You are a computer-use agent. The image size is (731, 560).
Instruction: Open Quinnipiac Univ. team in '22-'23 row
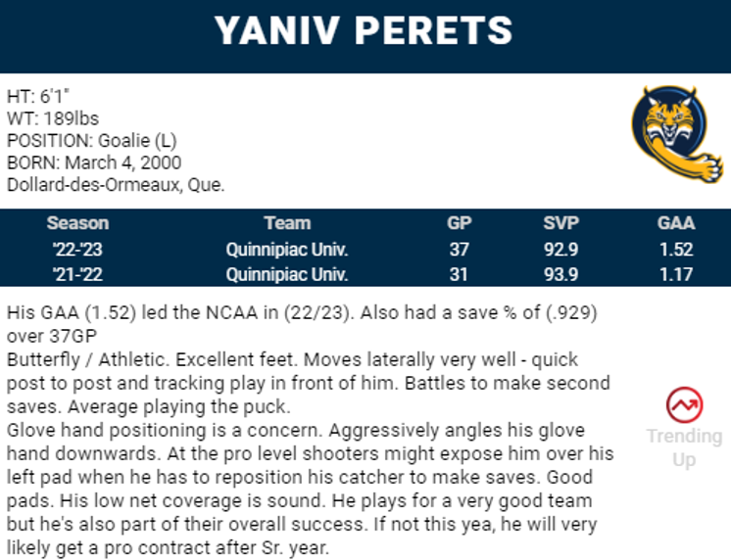(x=287, y=249)
